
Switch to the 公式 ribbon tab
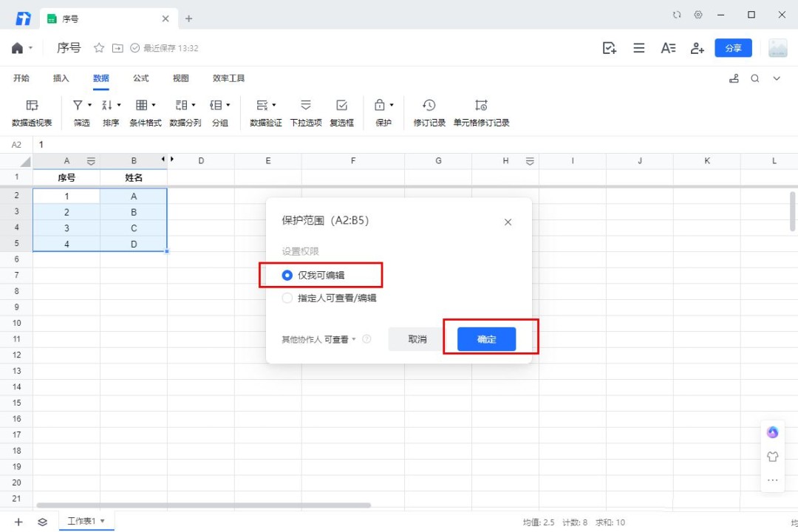pyautogui.click(x=140, y=78)
